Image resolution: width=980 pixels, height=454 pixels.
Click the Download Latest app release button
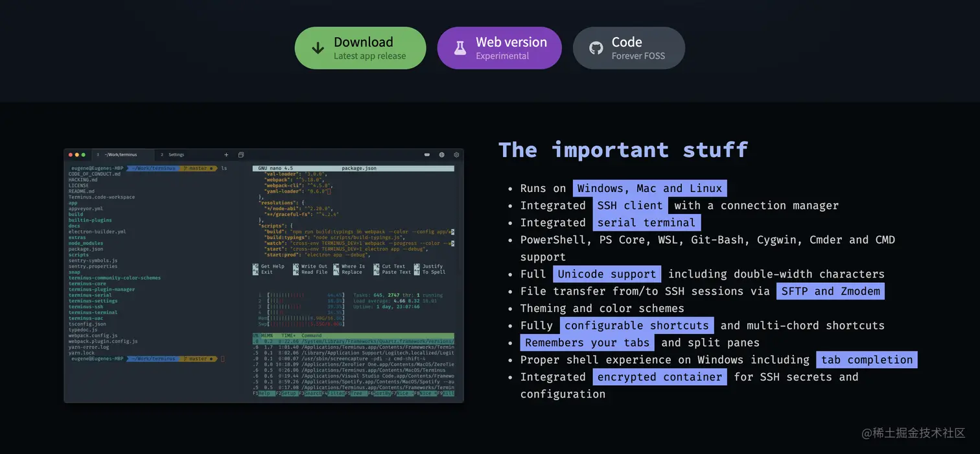(360, 47)
